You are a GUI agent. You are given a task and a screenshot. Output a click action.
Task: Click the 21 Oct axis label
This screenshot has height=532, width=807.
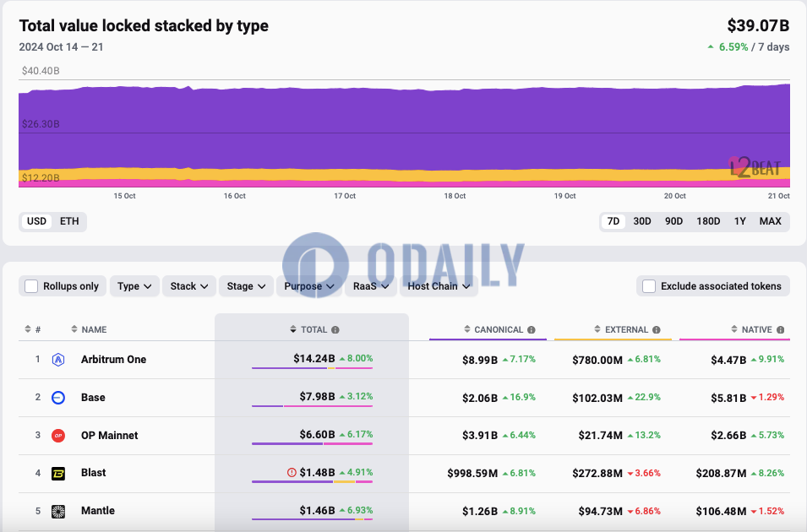click(779, 196)
